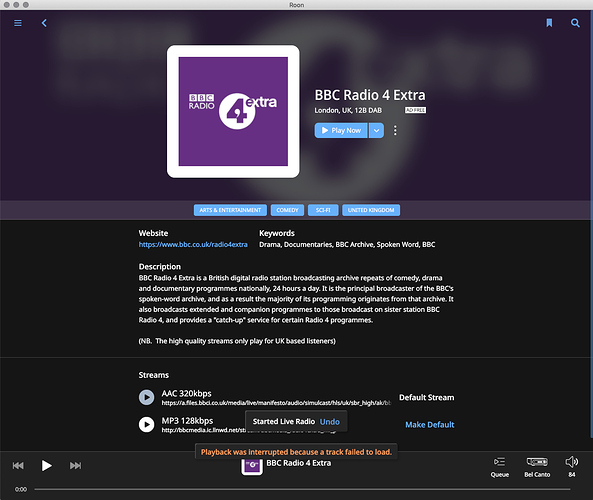593x500 pixels.
Task: Open search with the magnifier icon
Action: tap(575, 23)
